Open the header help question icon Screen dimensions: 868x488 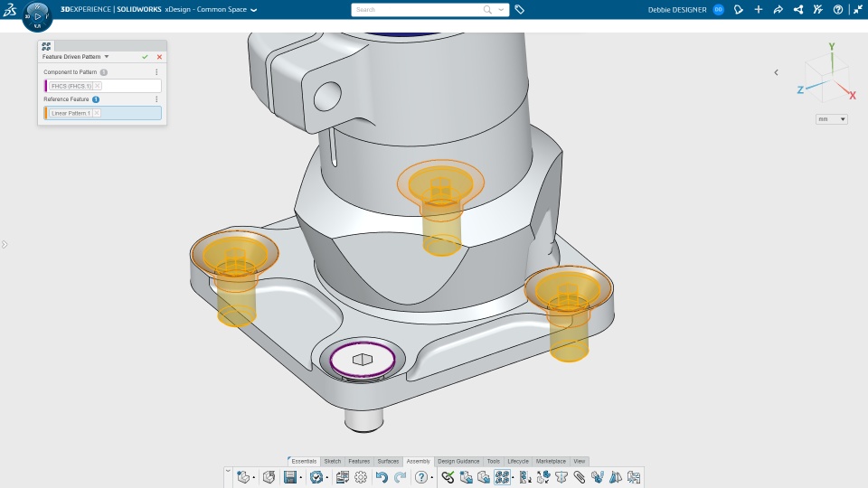[x=838, y=9]
